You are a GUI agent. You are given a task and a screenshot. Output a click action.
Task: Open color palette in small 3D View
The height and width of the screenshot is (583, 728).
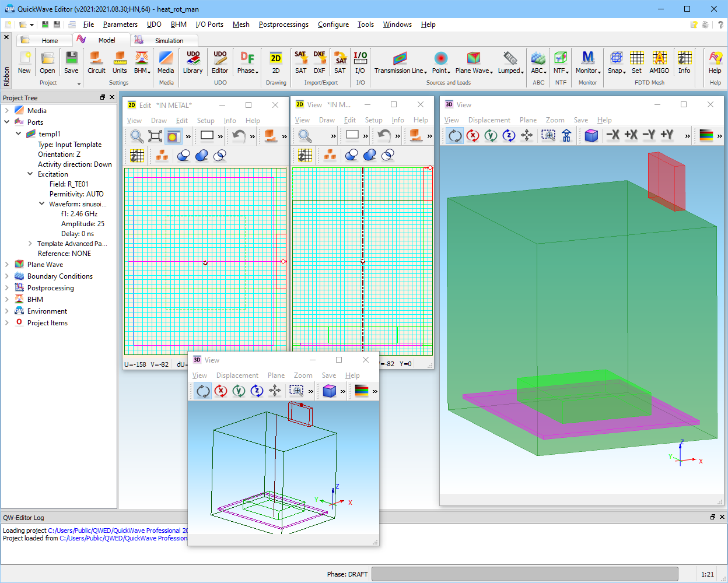pos(362,391)
